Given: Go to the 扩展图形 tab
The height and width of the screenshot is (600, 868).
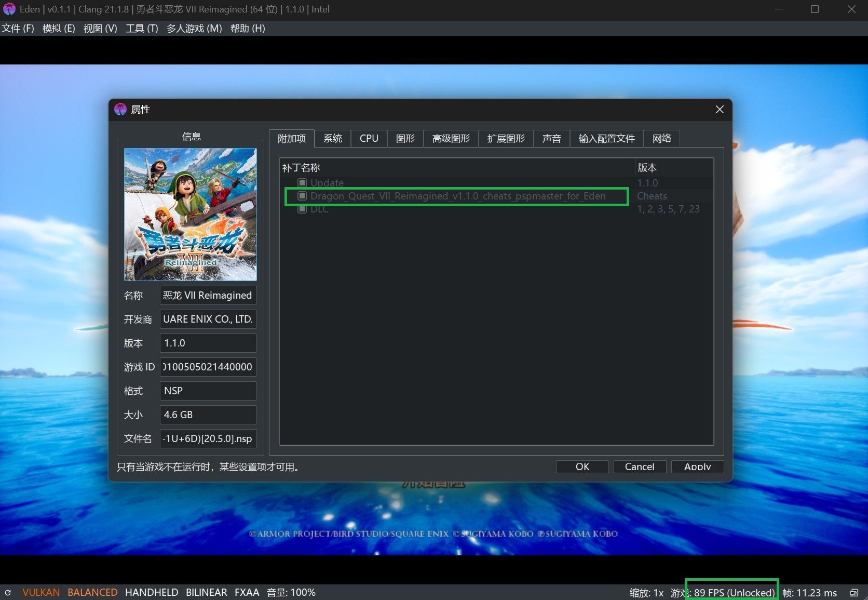Looking at the screenshot, I should click(506, 138).
